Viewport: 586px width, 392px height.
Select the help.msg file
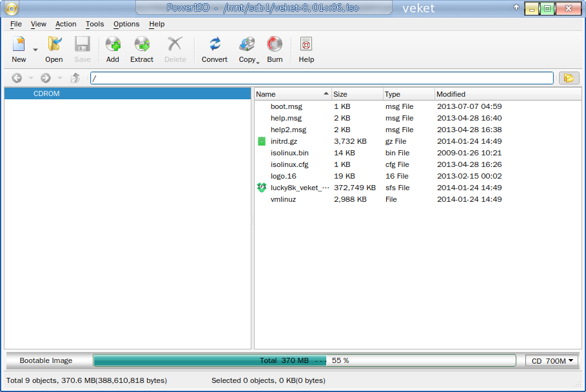pyautogui.click(x=286, y=118)
